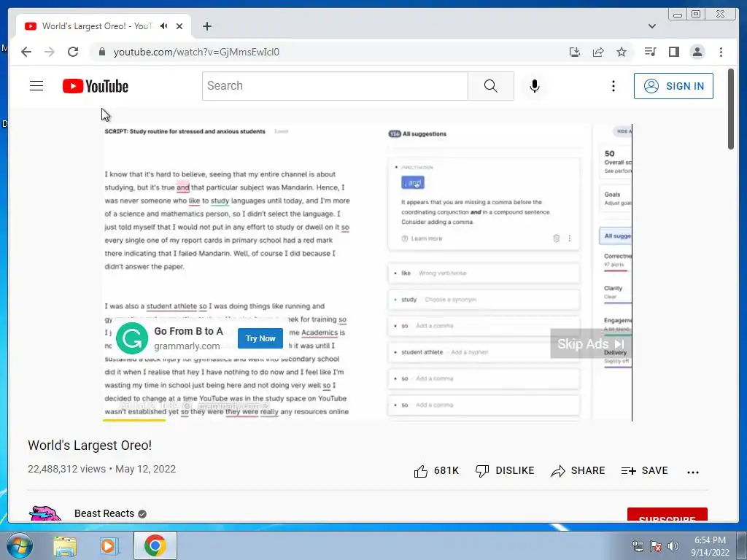Click view count 22,488,312 views

pos(66,469)
